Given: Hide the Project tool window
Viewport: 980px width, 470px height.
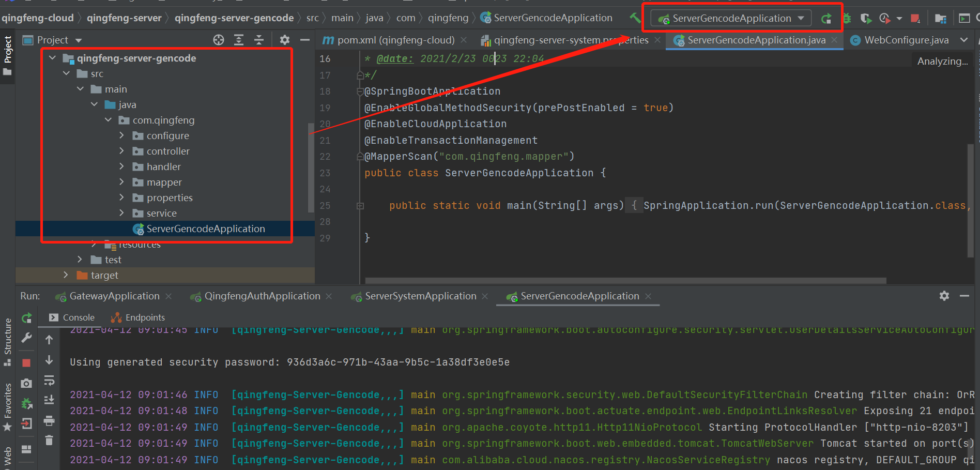Looking at the screenshot, I should 305,40.
